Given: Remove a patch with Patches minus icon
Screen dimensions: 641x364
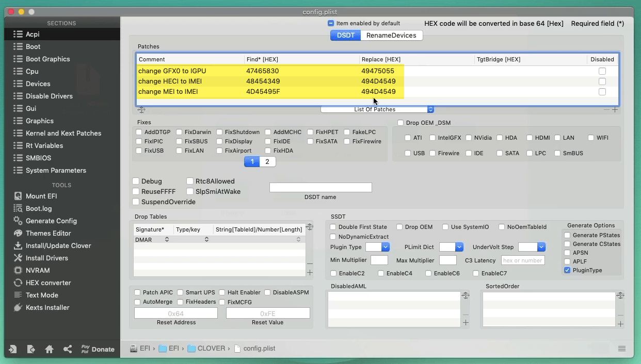Looking at the screenshot, I should tap(606, 110).
